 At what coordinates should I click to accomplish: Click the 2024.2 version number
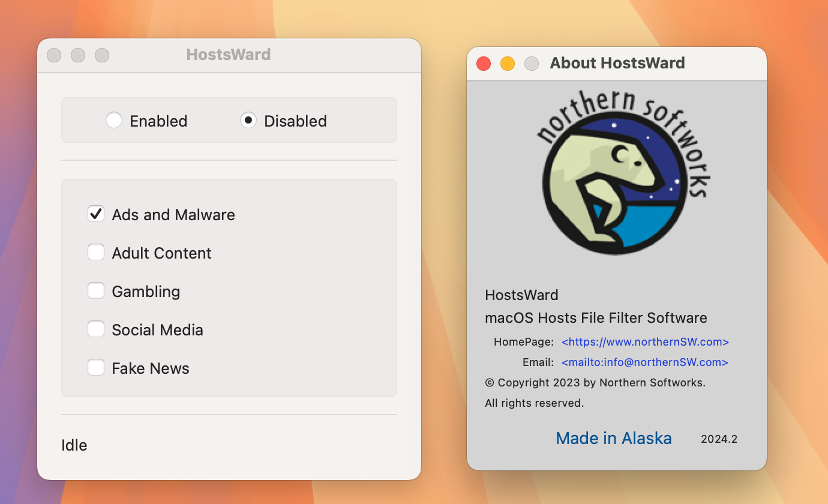719,439
